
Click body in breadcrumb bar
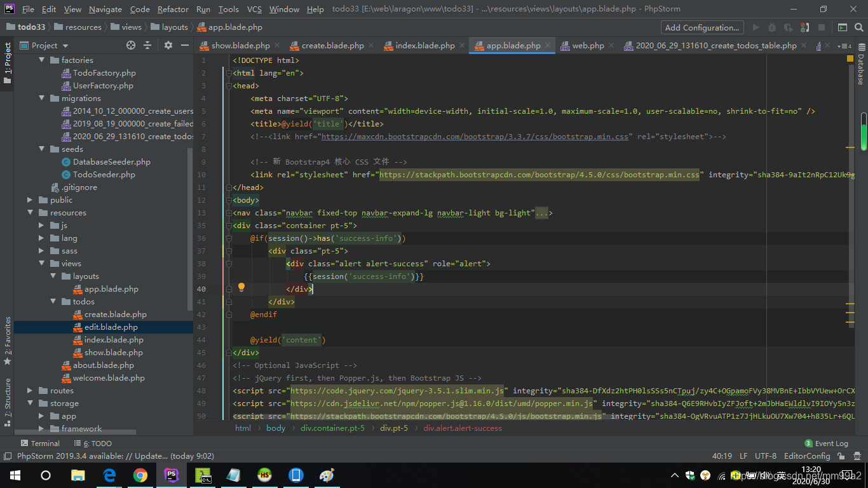tap(276, 428)
